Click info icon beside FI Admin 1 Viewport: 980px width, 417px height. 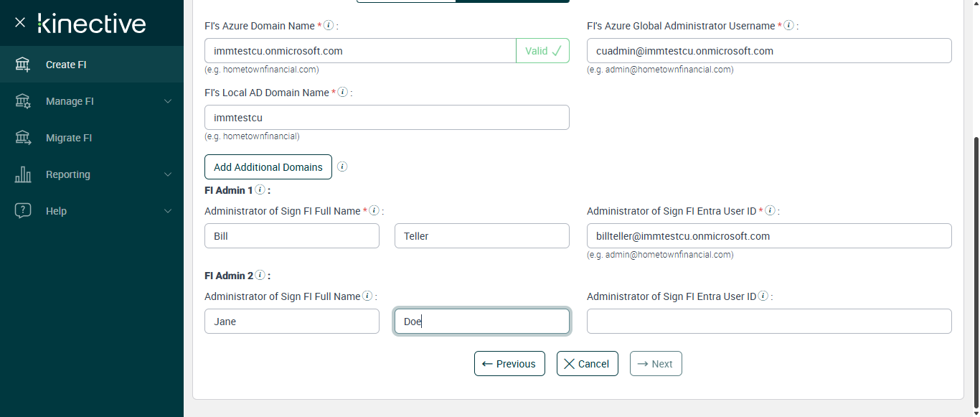pyautogui.click(x=260, y=190)
